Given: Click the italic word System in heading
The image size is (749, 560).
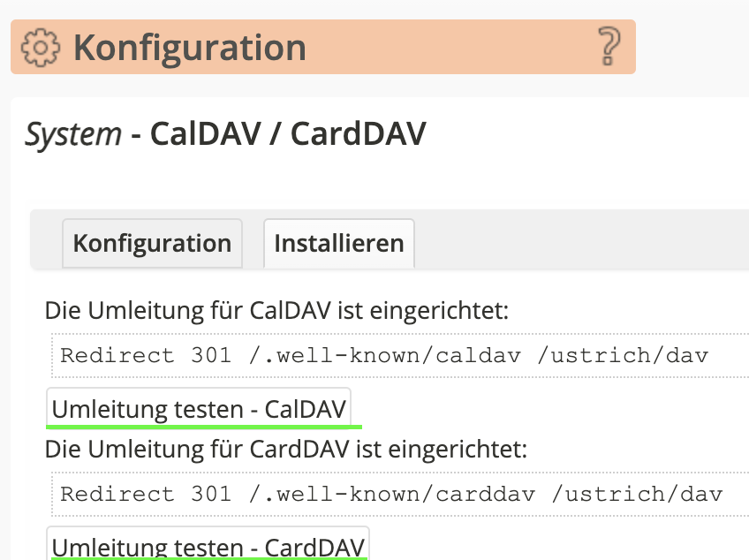Looking at the screenshot, I should click(x=72, y=133).
